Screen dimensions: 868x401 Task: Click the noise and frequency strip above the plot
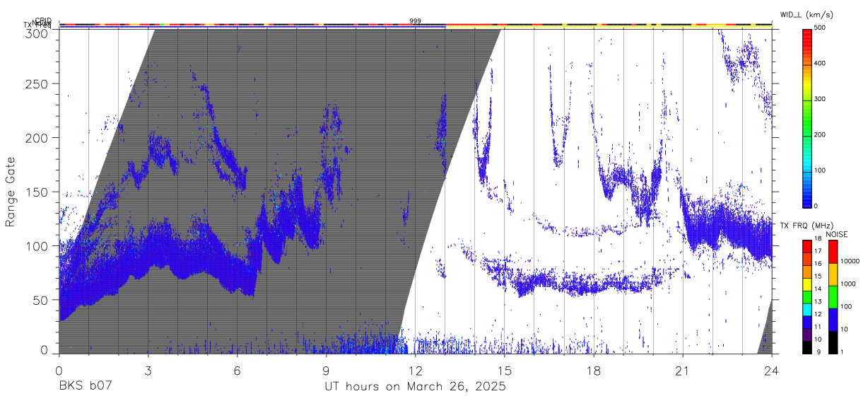pos(415,25)
